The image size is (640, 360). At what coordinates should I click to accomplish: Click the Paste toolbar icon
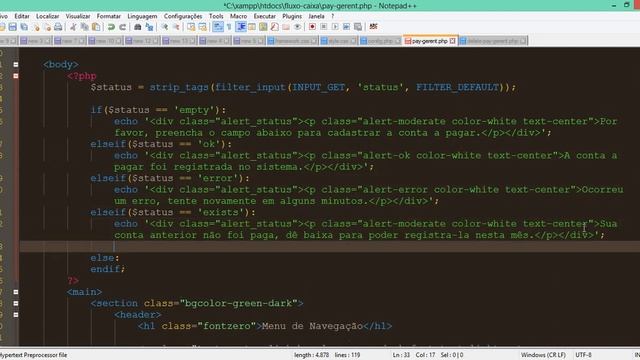(96, 27)
